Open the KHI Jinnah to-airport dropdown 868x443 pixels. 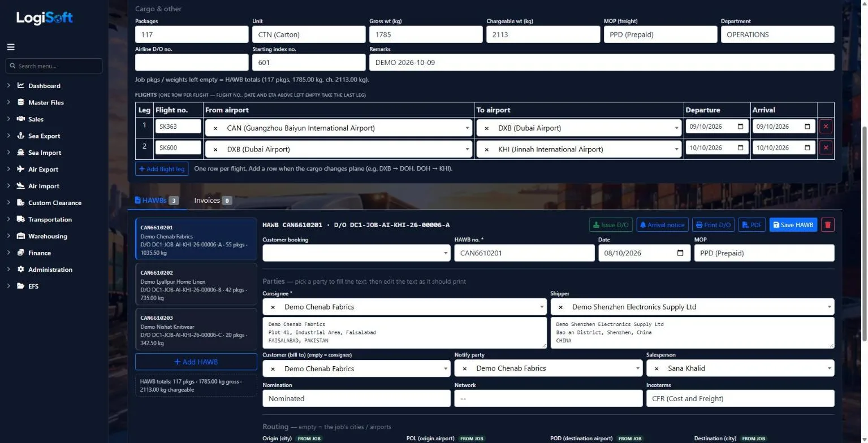click(578, 149)
